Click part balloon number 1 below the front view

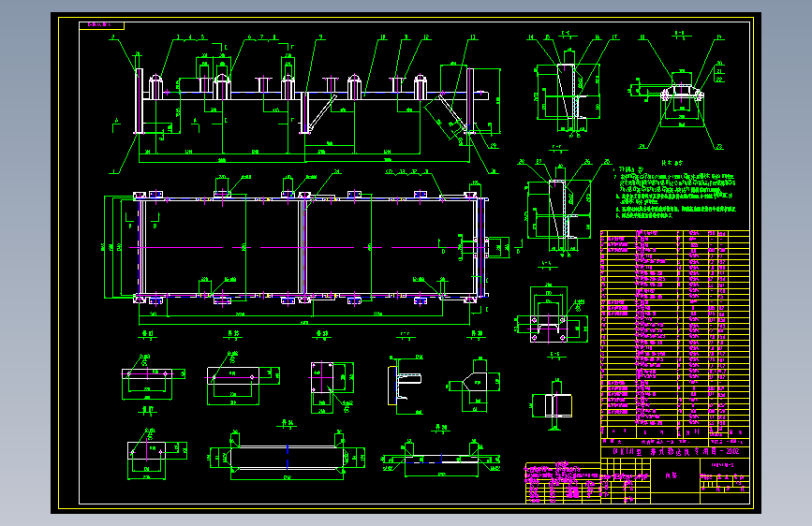pyautogui.click(x=113, y=171)
